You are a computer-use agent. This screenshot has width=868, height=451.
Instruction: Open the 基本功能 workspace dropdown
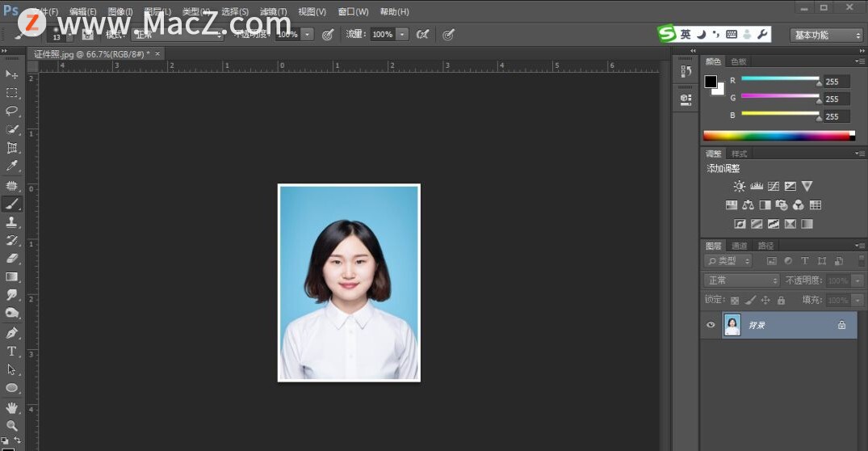click(826, 35)
